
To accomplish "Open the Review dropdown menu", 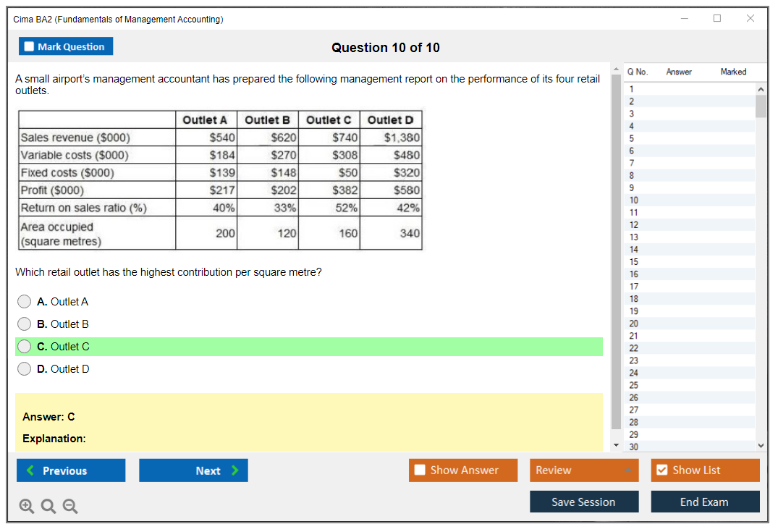I will click(584, 470).
